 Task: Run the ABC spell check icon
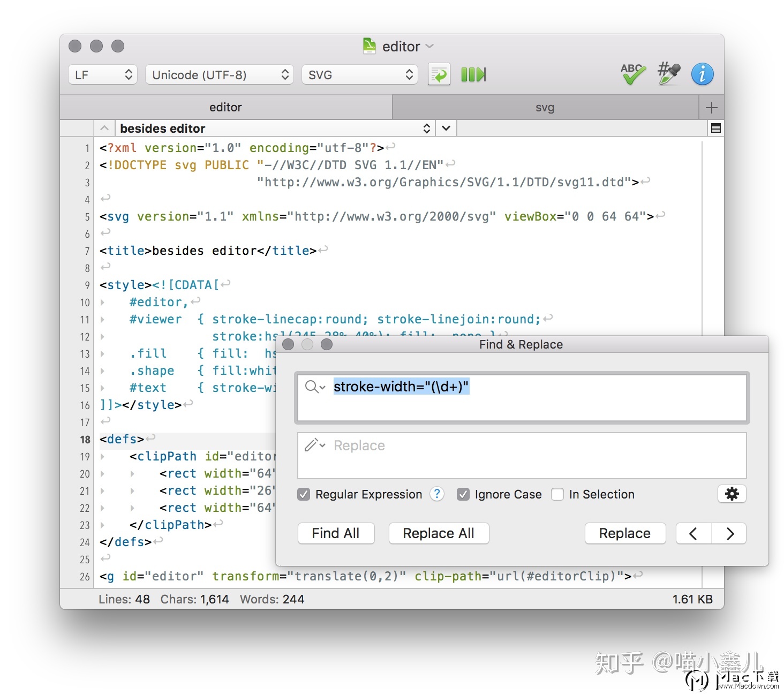click(632, 74)
